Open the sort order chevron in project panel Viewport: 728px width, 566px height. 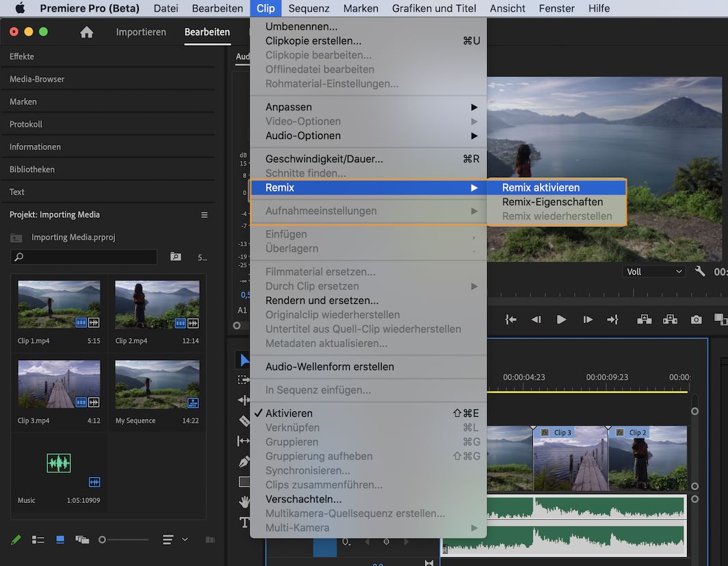click(x=183, y=539)
